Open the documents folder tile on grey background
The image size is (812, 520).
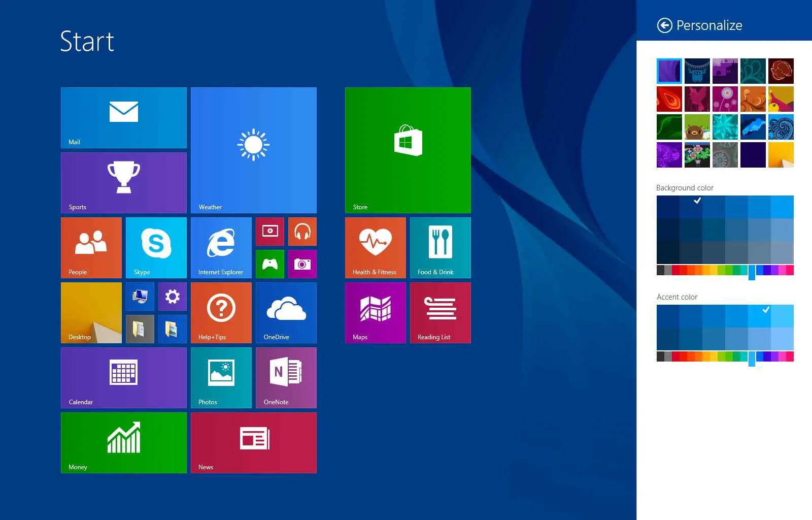[140, 329]
